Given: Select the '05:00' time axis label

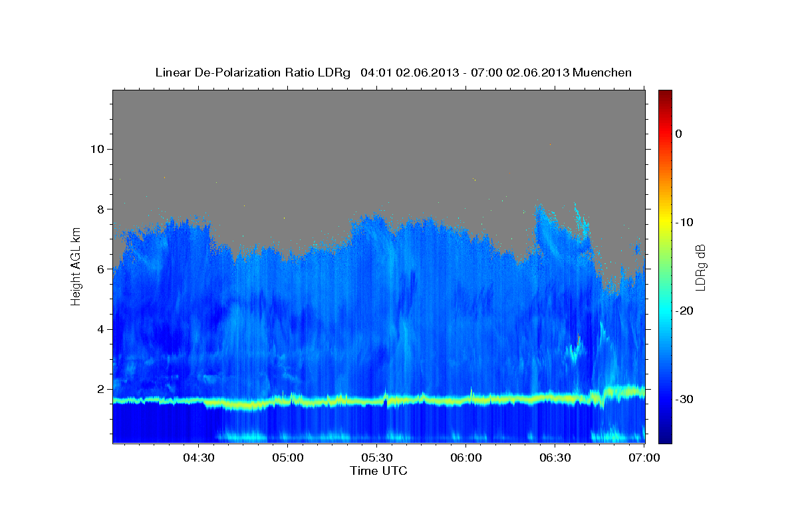Looking at the screenshot, I should [287, 458].
